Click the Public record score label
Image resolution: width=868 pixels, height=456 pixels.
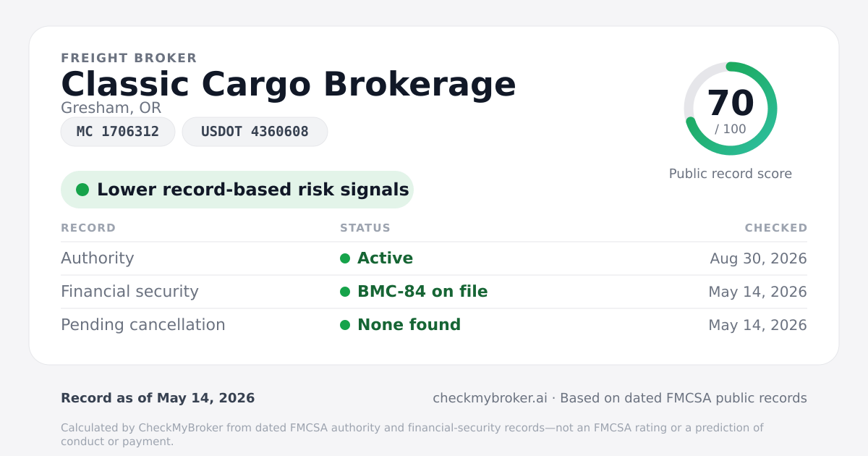pyautogui.click(x=731, y=174)
